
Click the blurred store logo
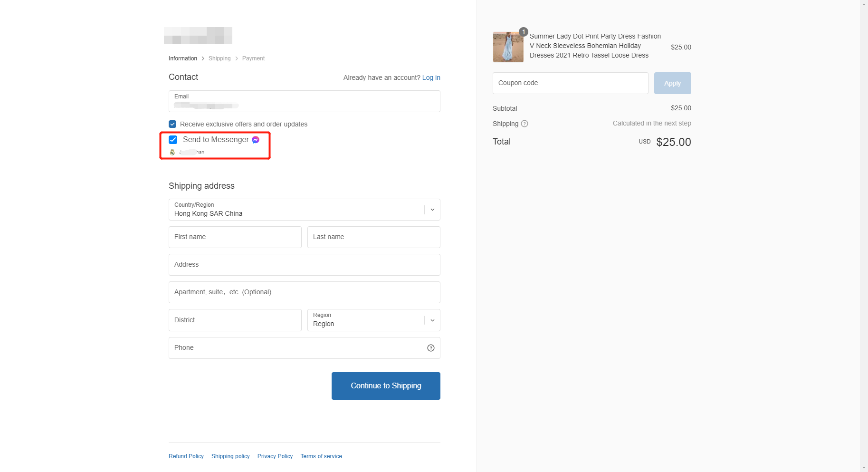198,36
